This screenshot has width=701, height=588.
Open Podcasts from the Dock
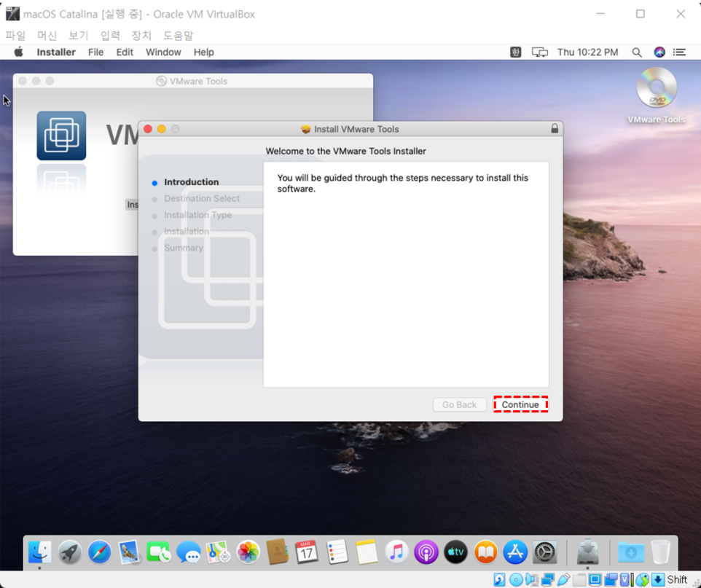[x=426, y=552]
